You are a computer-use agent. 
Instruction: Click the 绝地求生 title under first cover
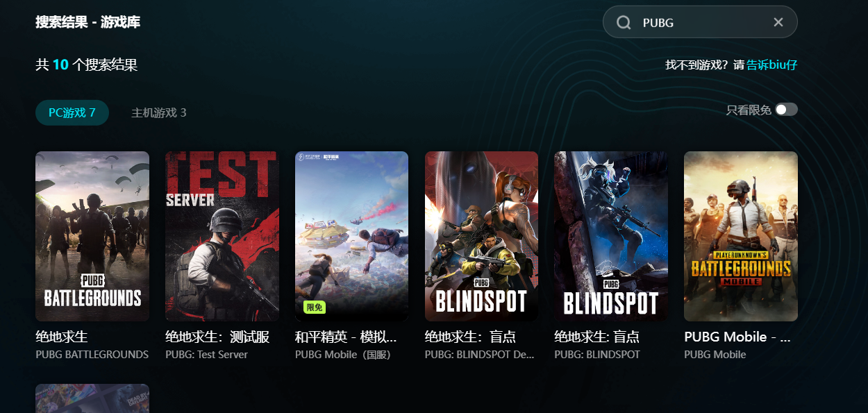tap(62, 337)
